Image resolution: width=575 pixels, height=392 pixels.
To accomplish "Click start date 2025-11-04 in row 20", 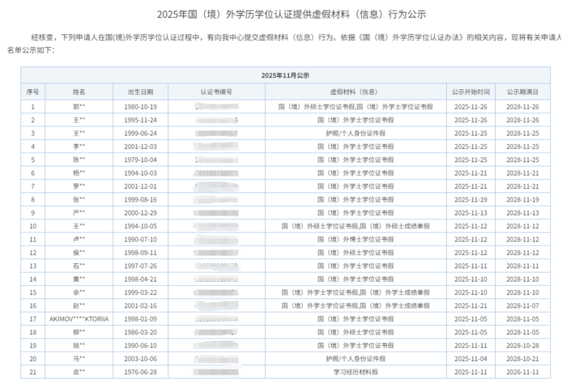I will pos(471,358).
